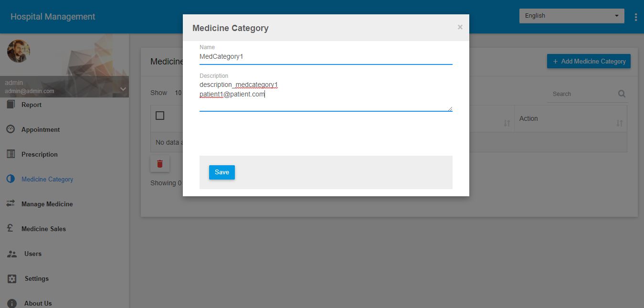Click the search magnifier icon
Viewport: 644px width, 308px height.
tap(622, 94)
